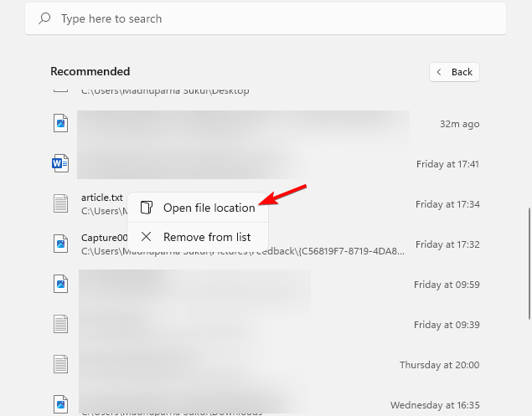
Task: Click the Capture image file icon
Action: (x=60, y=244)
